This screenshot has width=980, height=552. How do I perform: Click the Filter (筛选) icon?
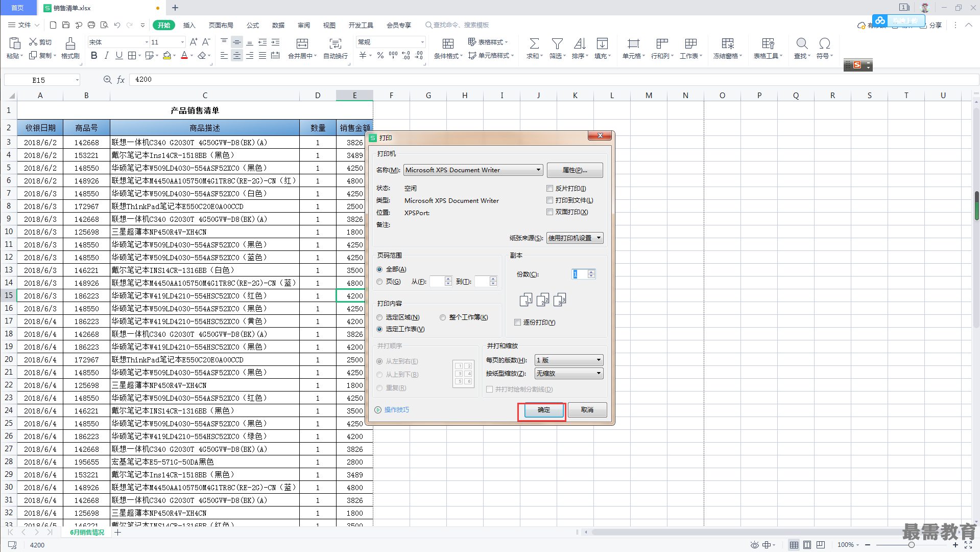point(557,43)
